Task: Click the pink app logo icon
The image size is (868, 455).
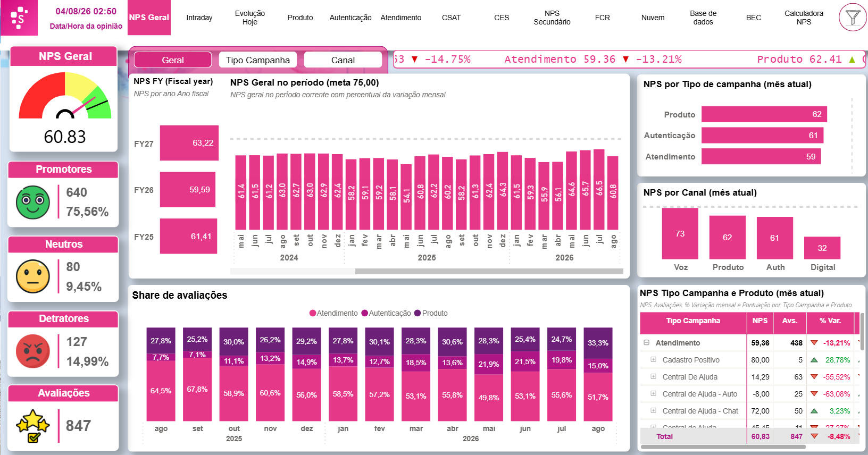Action: pyautogui.click(x=19, y=18)
